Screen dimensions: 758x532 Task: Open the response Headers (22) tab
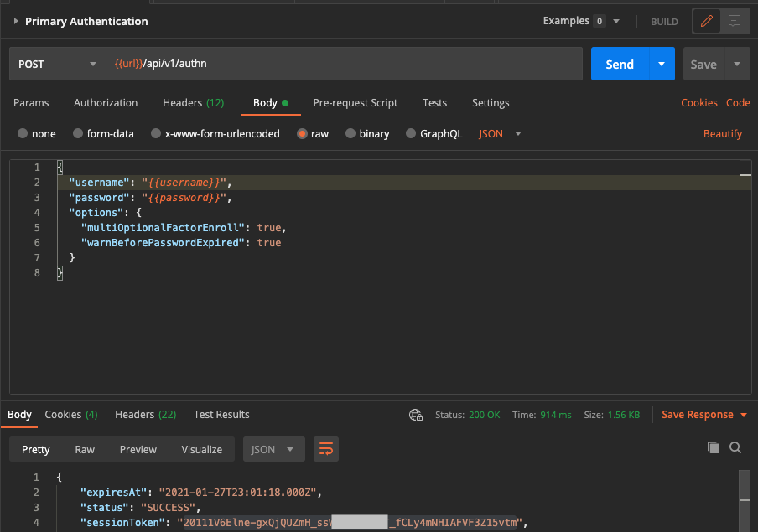coord(145,415)
